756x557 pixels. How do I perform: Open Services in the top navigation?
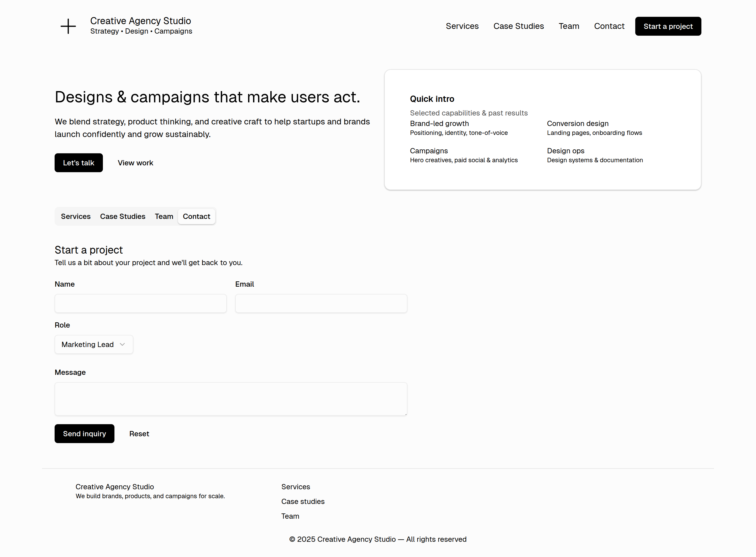462,26
